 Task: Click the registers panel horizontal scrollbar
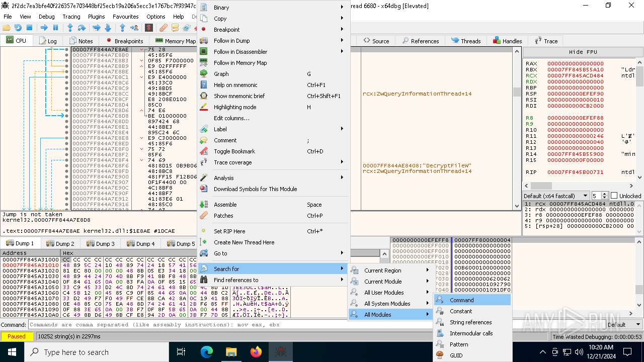pyautogui.click(x=579, y=186)
